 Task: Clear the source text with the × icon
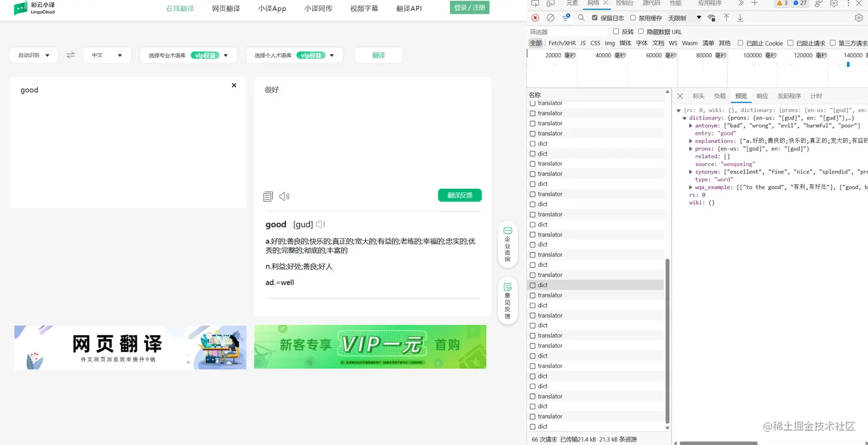click(x=234, y=85)
